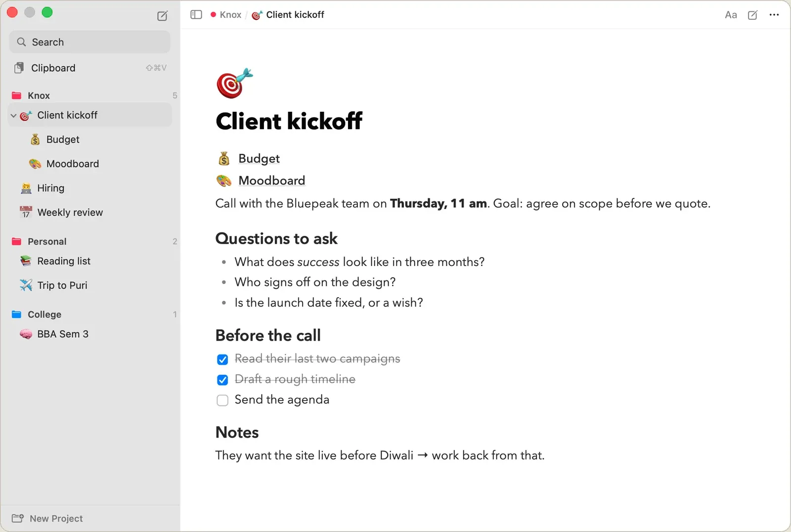Click the Personal project header label

coord(47,241)
